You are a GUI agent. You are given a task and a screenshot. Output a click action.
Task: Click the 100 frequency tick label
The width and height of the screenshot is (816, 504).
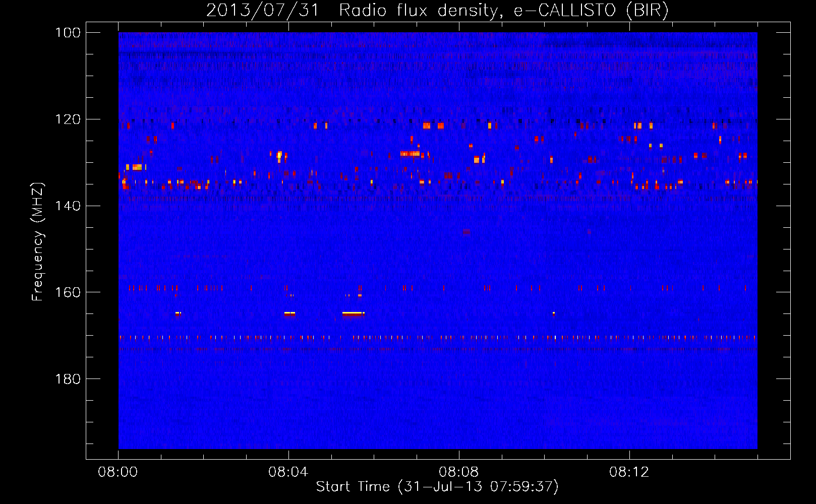click(68, 33)
